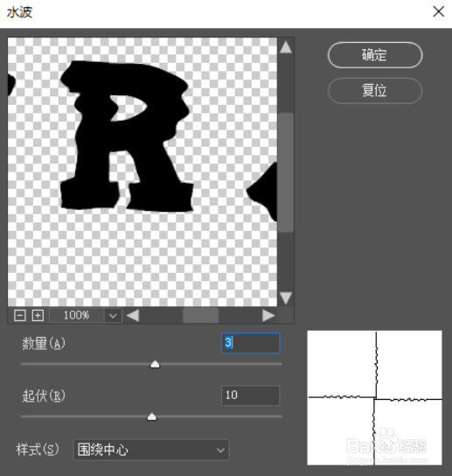Click the ripple pattern preview thumbnail
Screen dimensions: 452x476
(375, 397)
